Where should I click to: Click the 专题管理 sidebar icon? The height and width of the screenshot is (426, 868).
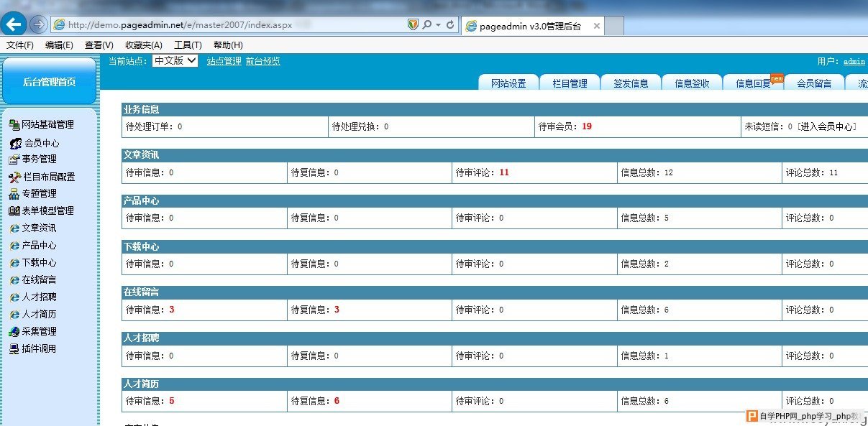tap(14, 194)
